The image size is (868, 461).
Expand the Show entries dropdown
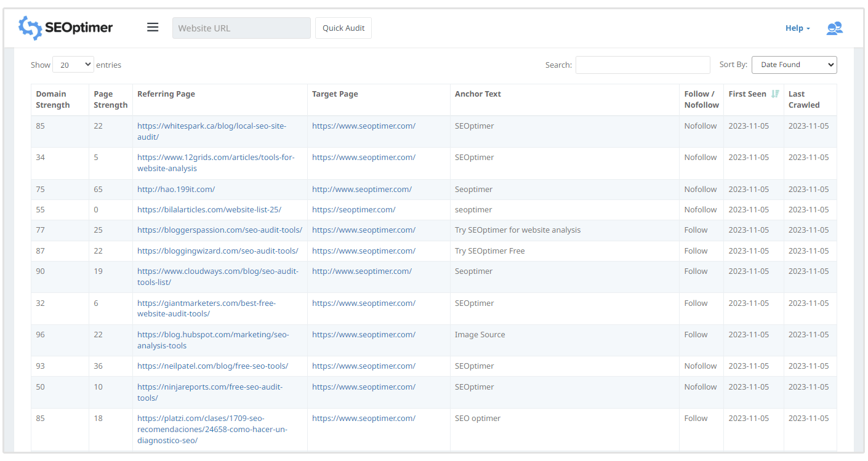coord(73,65)
